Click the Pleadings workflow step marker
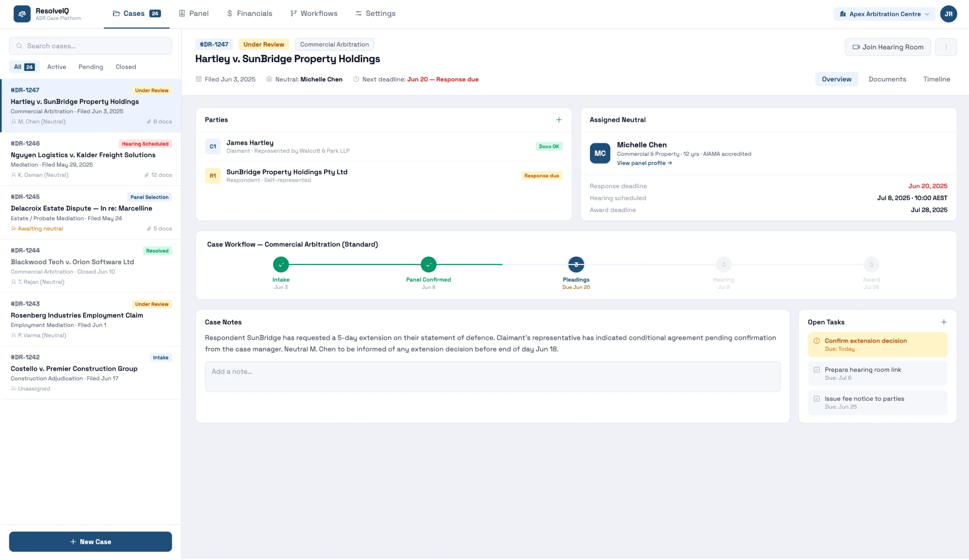The image size is (969, 560). [x=576, y=265]
